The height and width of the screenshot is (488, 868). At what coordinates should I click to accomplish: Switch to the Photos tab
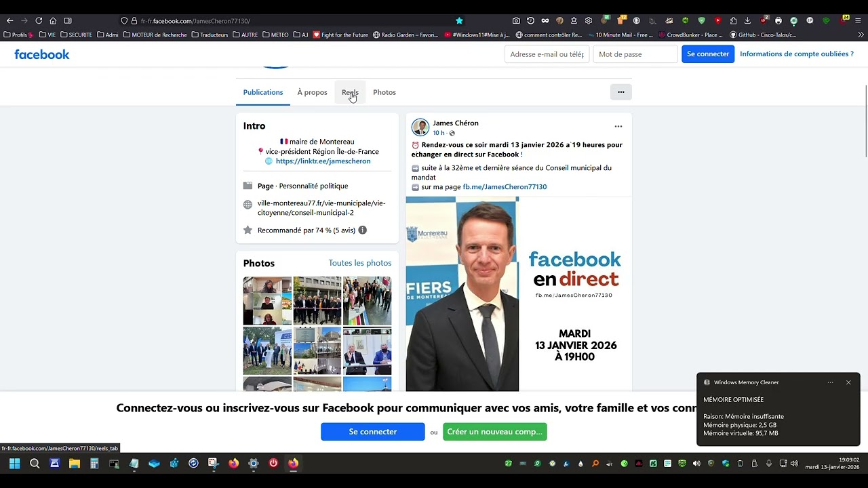coord(384,92)
